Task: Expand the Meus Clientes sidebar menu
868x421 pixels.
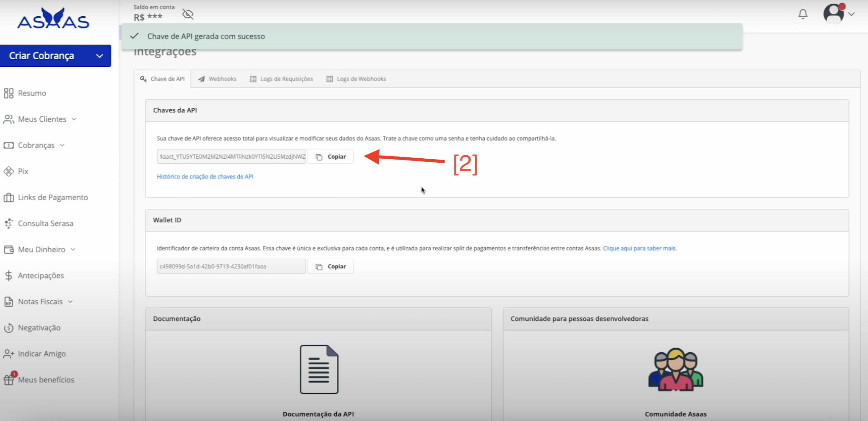Action: (x=42, y=119)
